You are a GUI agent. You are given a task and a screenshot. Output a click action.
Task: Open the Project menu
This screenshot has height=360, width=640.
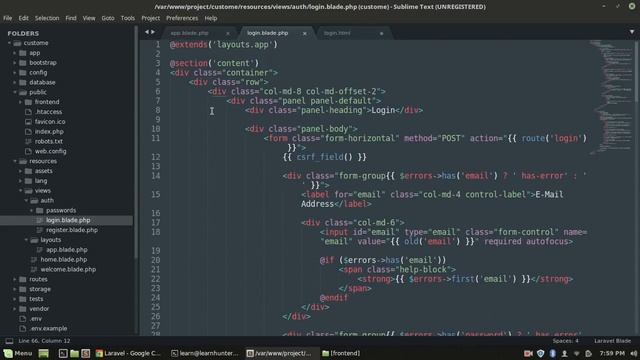tap(151, 18)
